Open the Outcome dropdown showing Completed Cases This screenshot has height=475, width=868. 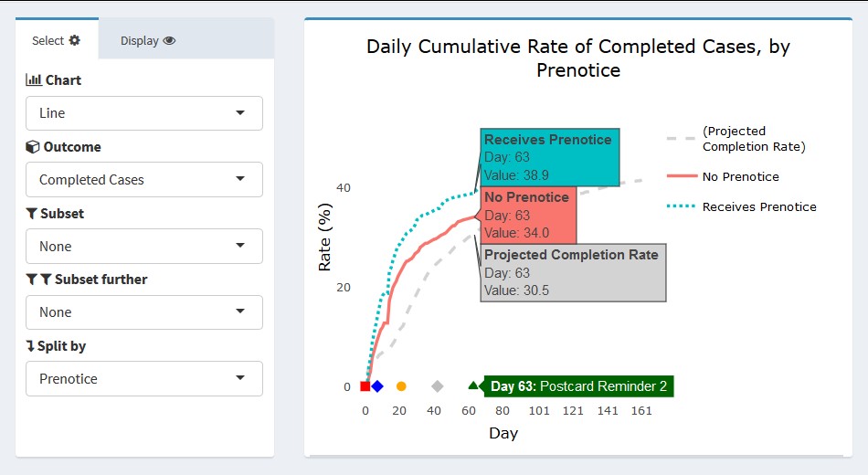(x=143, y=180)
